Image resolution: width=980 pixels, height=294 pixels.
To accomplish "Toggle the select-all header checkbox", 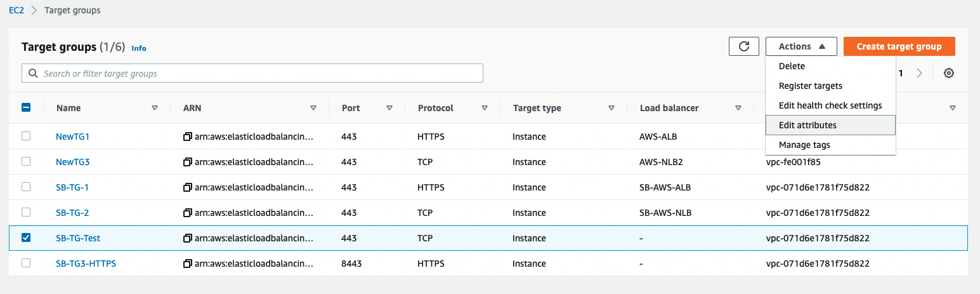I will [26, 108].
